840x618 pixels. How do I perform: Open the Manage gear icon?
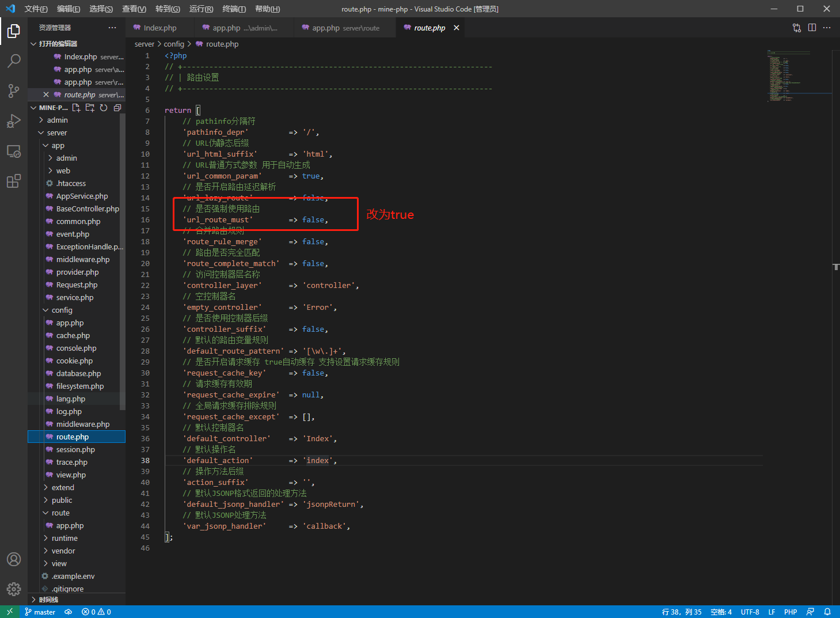[14, 589]
